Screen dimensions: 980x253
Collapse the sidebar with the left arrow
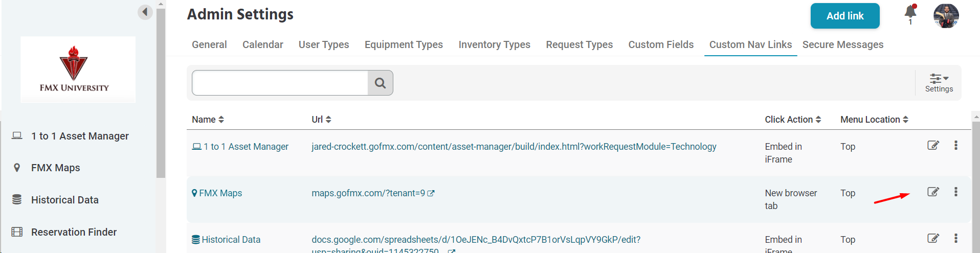pos(145,12)
